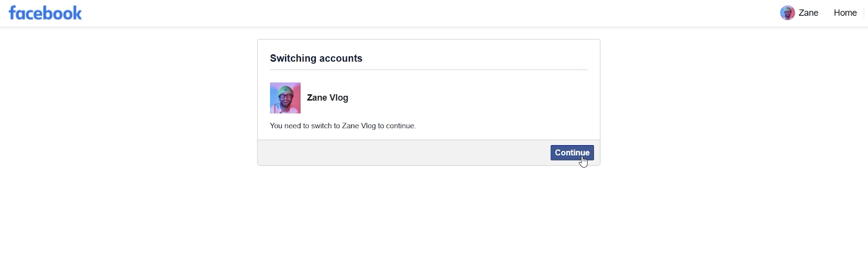
Task: Click 'Zane Vlog' inside the dialog message sentence
Action: 359,126
